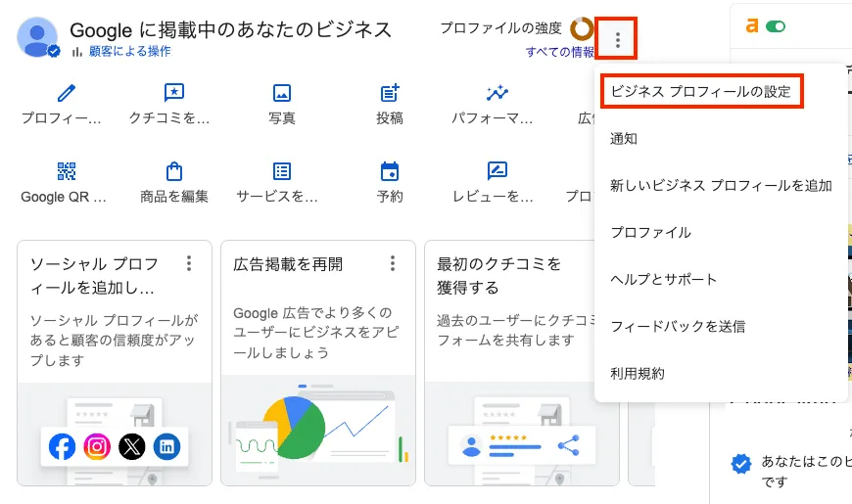
Task: Click the Facebook icon in social profile card
Action: (x=62, y=446)
